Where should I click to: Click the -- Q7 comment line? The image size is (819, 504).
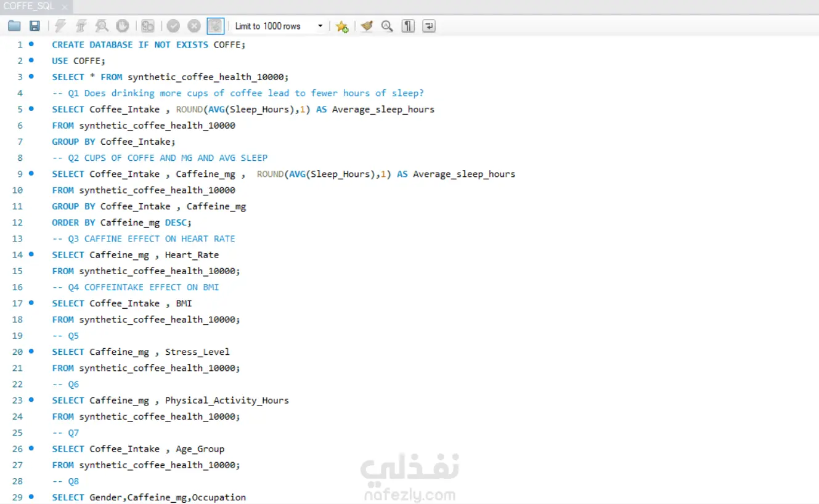pos(65,433)
